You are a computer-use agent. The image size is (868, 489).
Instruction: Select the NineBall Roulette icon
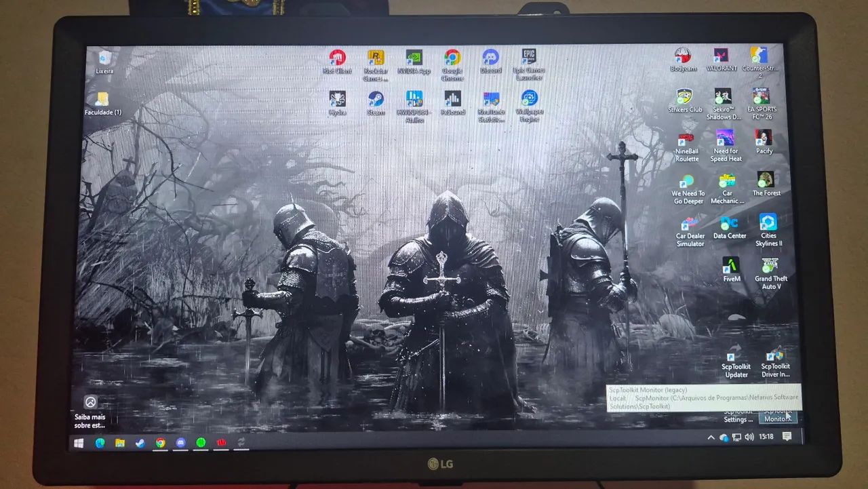click(x=686, y=146)
